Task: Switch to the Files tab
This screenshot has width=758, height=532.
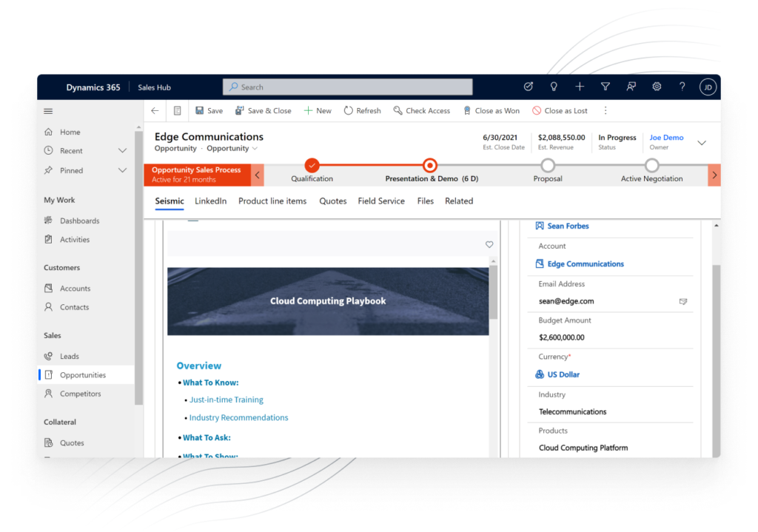Action: click(425, 201)
